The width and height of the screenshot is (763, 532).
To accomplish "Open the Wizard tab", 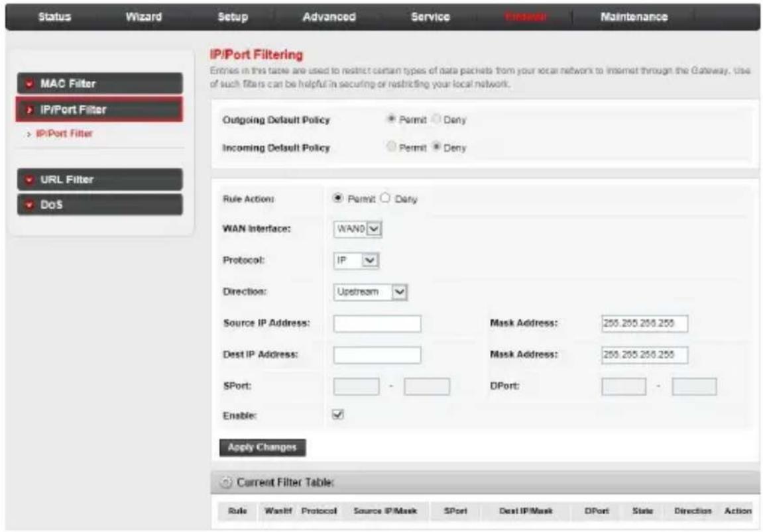I will pyautogui.click(x=144, y=17).
